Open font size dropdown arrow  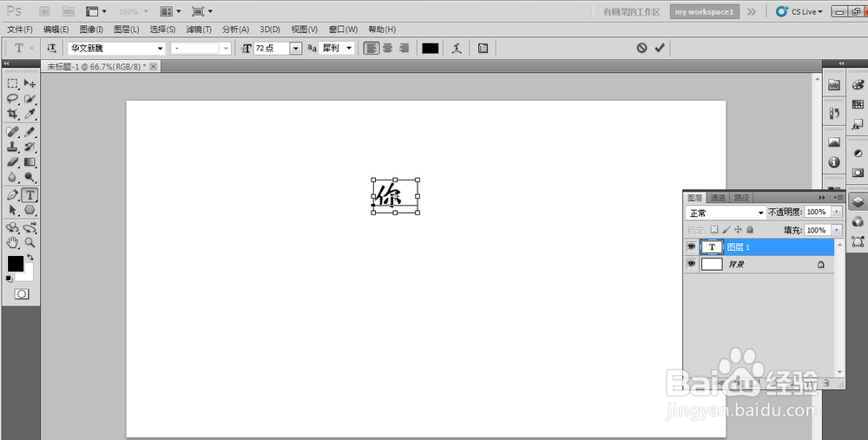(296, 49)
